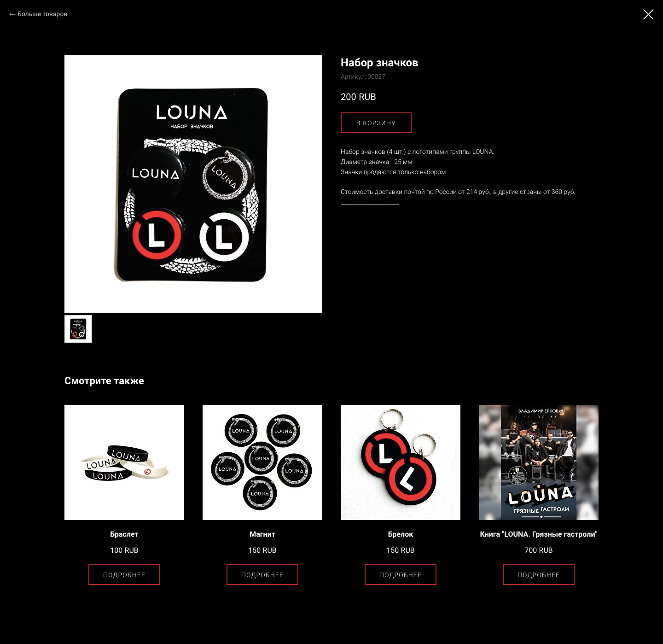The height and width of the screenshot is (644, 663).
Task: Open the Грязные гастроли book cover image
Action: pos(539,463)
